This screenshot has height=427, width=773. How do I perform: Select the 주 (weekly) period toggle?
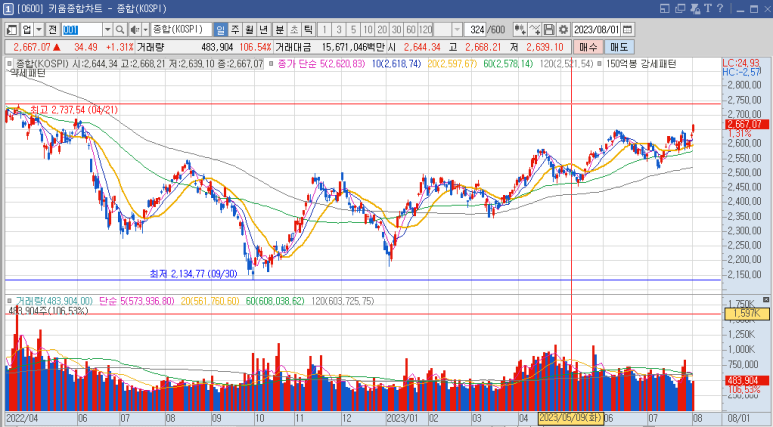tap(235, 30)
